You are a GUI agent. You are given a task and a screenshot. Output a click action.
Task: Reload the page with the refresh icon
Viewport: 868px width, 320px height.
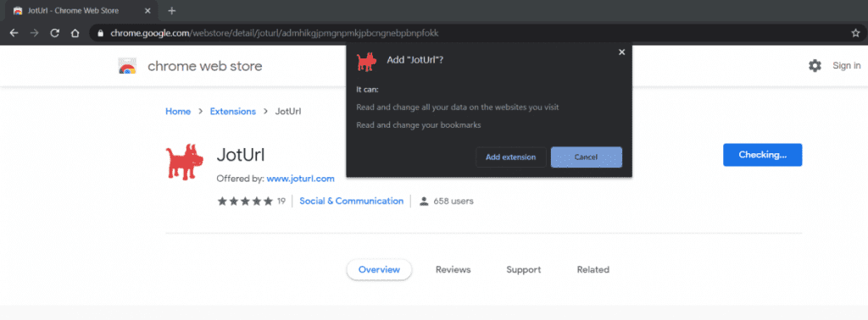coord(55,33)
